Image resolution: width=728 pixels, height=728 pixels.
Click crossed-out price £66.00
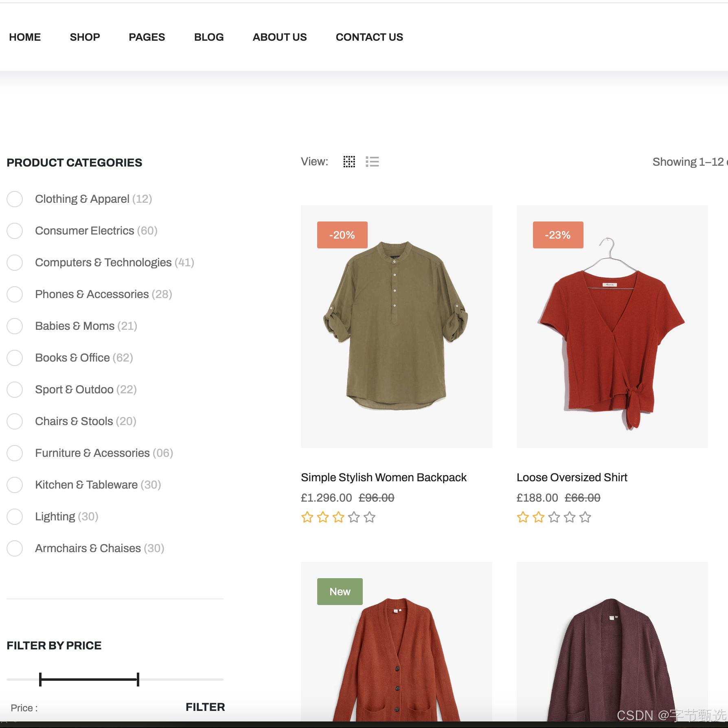[582, 498]
